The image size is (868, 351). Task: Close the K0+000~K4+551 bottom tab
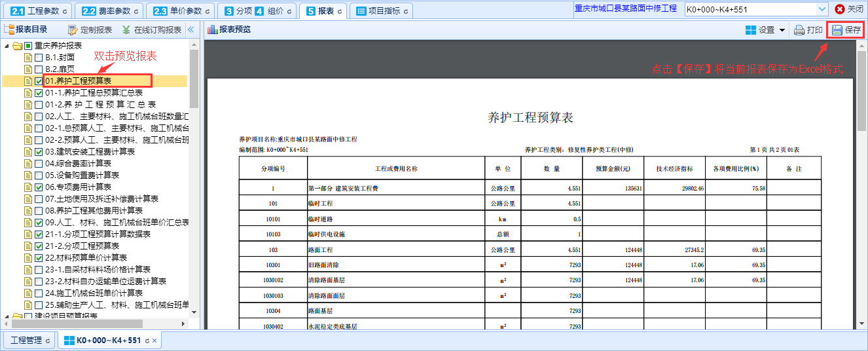pyautogui.click(x=154, y=341)
